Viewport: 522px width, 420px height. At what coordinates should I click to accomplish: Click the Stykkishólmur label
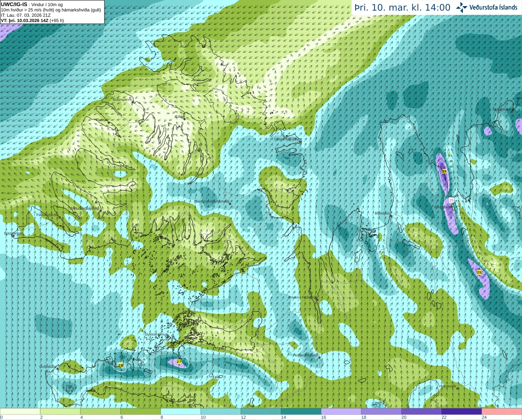156,334
